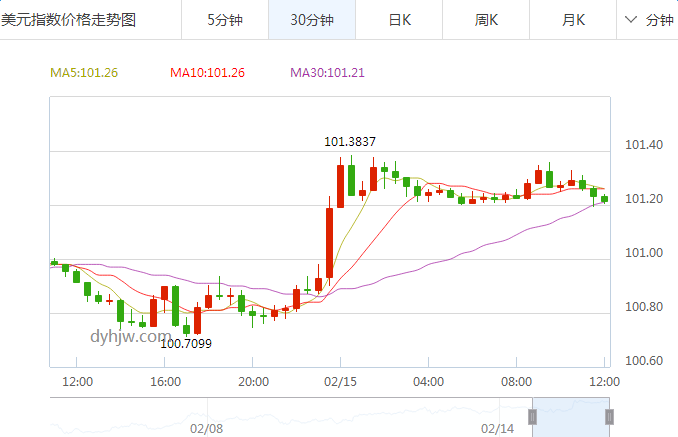Click the 02/15 date axis label
The width and height of the screenshot is (678, 437).
(x=340, y=382)
